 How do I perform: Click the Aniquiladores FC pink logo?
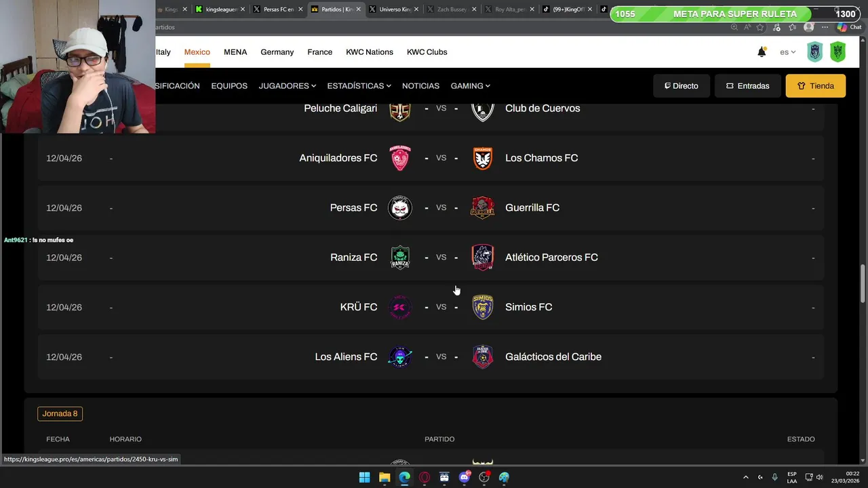(400, 158)
